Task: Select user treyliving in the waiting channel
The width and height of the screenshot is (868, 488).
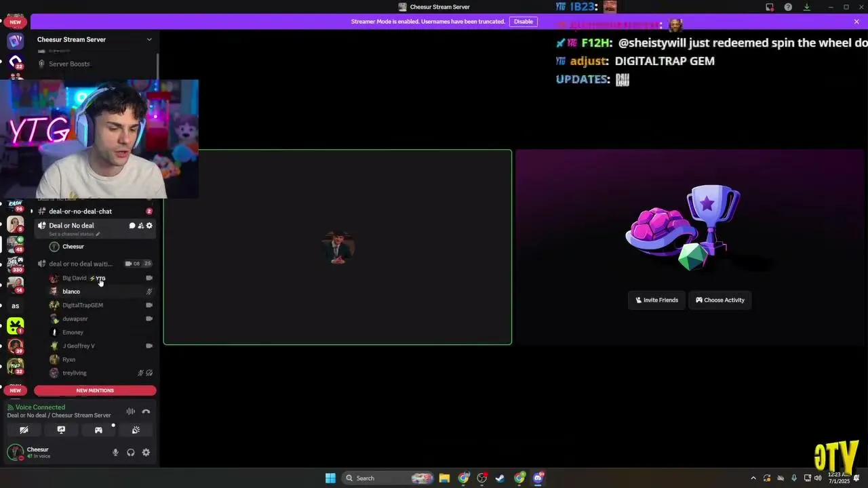Action: [75, 373]
